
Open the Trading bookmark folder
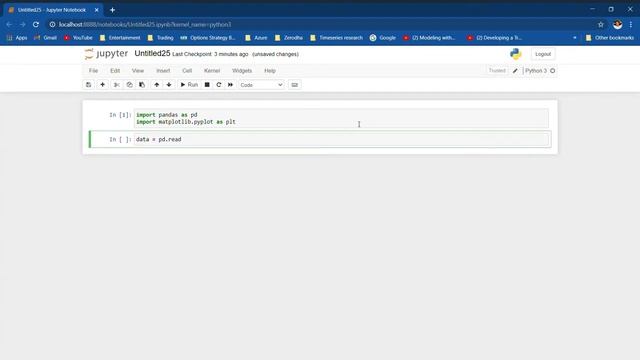coord(160,38)
